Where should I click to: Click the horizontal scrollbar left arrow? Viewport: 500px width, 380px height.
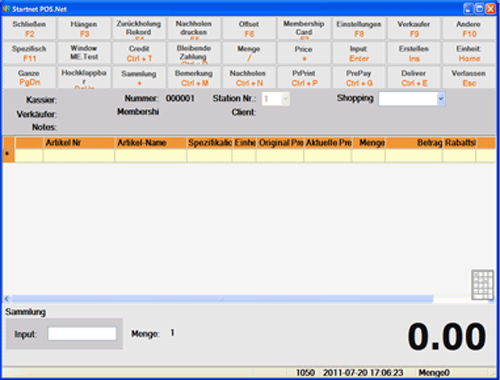coord(7,299)
